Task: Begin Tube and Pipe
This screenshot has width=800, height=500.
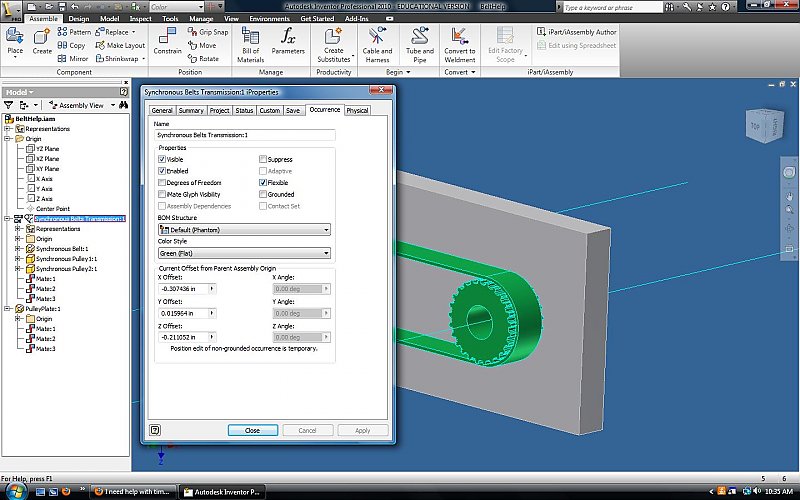Action: pos(420,45)
